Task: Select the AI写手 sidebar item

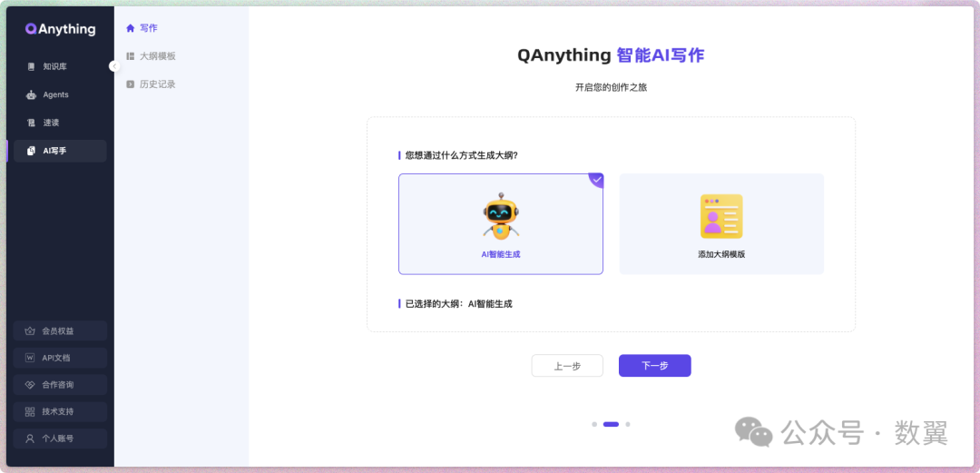Action: coord(60,151)
